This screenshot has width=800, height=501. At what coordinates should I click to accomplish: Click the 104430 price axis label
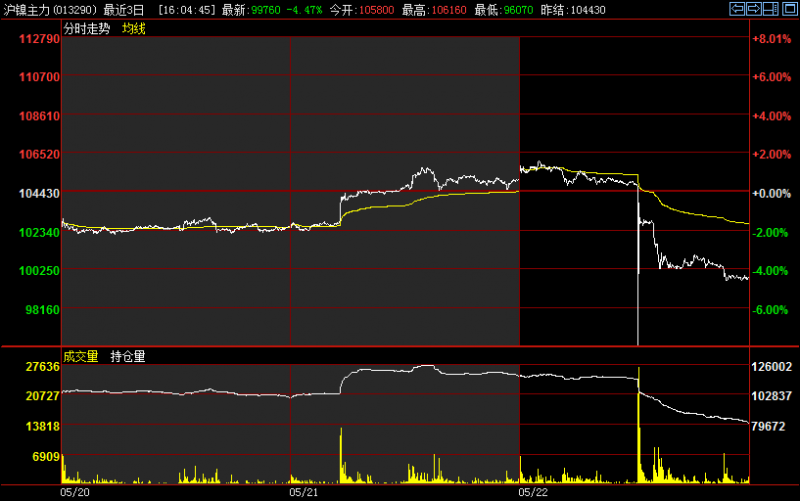(x=39, y=193)
